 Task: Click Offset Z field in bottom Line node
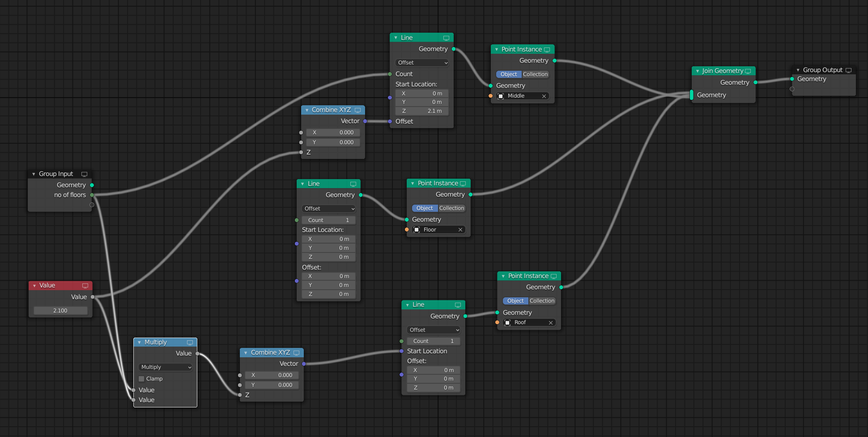[434, 388]
